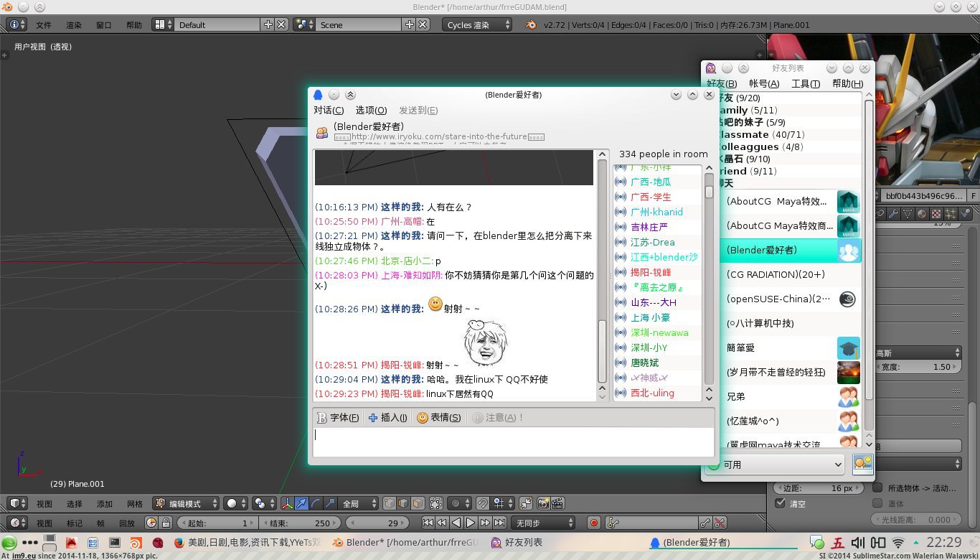The width and height of the screenshot is (980, 560).
Task: Click the timeline frame range lock icon
Action: [166, 523]
